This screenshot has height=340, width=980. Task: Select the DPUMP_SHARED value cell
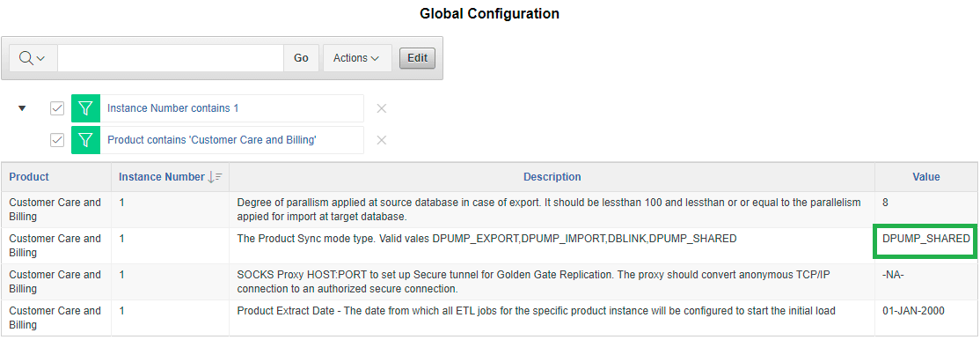point(925,241)
